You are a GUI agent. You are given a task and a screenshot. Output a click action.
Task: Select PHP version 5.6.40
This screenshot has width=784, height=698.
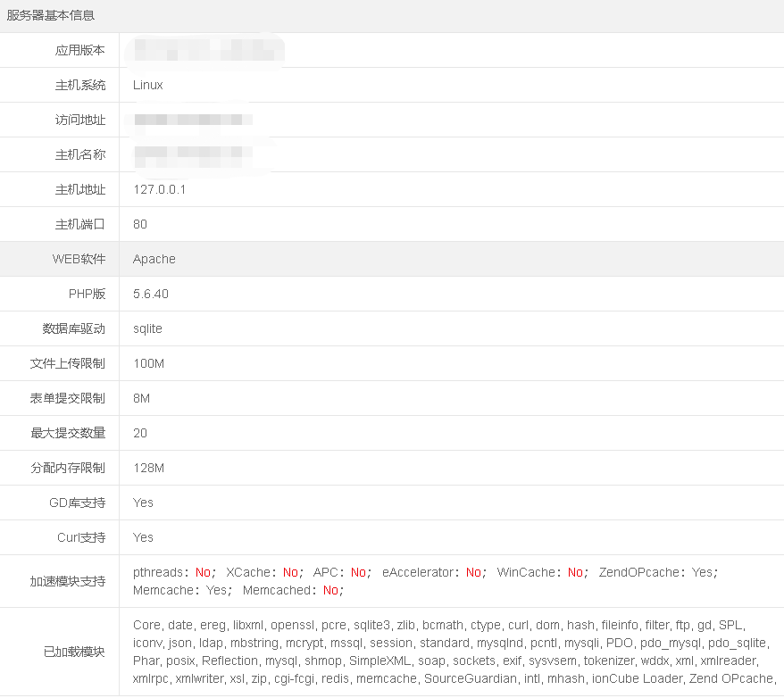(151, 294)
